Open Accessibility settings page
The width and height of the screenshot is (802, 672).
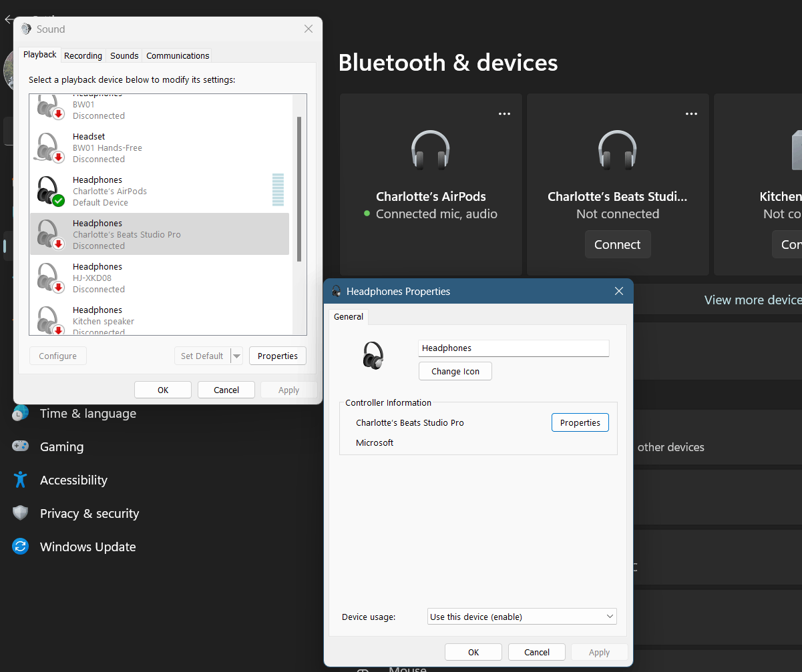73,480
